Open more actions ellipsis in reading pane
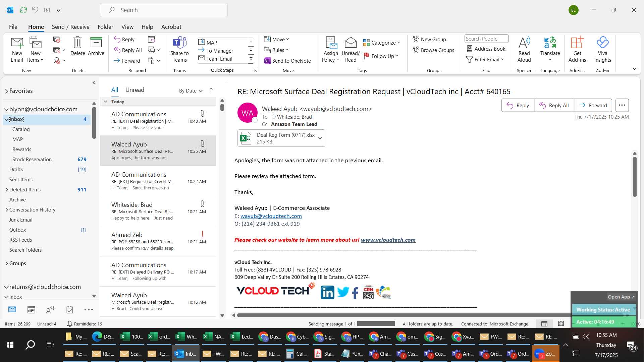Viewport: 644px width, 362px height. click(622, 105)
